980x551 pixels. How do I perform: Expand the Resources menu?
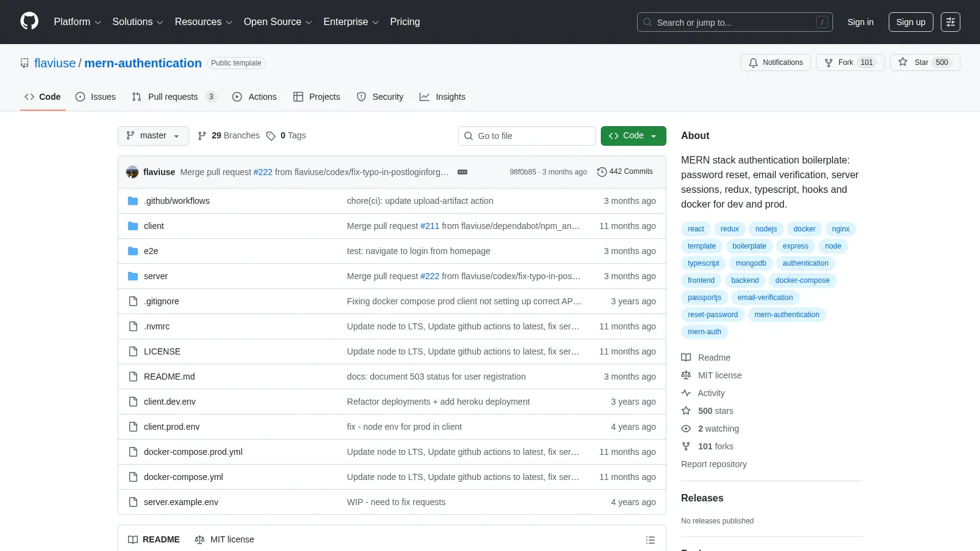click(x=203, y=22)
